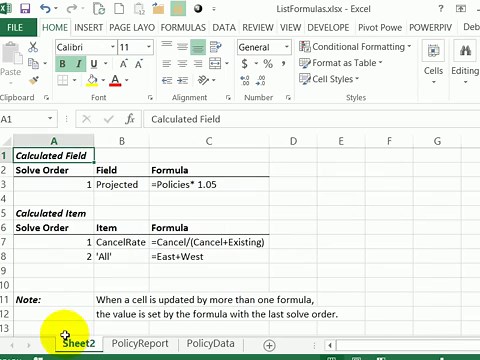Image resolution: width=480 pixels, height=360 pixels.
Task: Decrease the cell indent
Action: (167, 80)
